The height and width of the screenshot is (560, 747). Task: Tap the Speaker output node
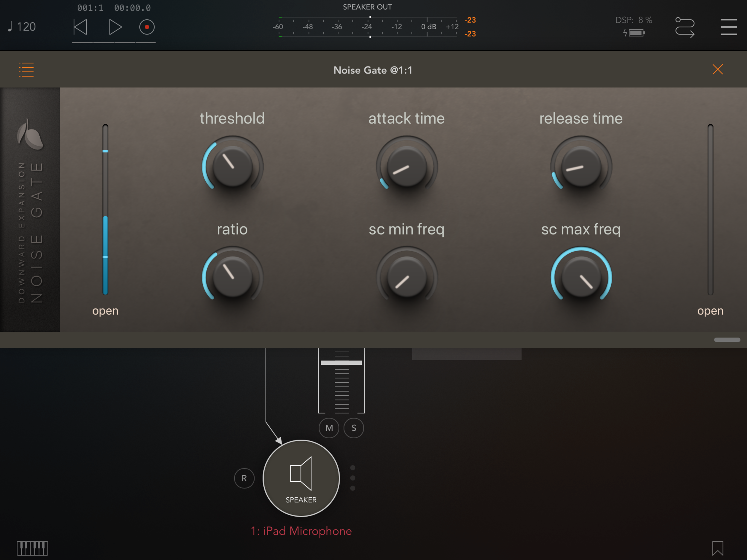point(301,478)
